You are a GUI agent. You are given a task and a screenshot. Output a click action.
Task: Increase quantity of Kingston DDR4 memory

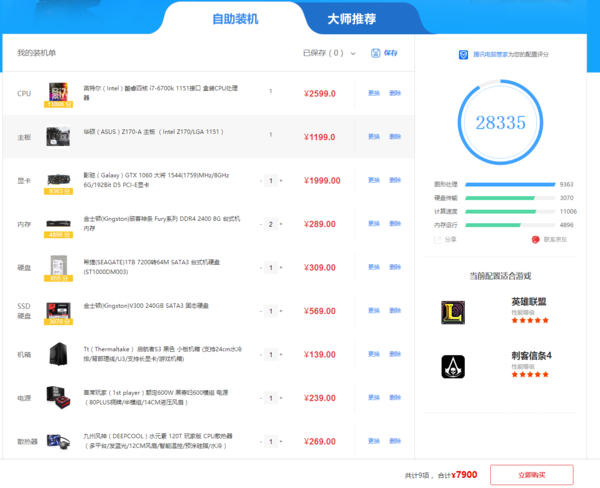point(281,224)
